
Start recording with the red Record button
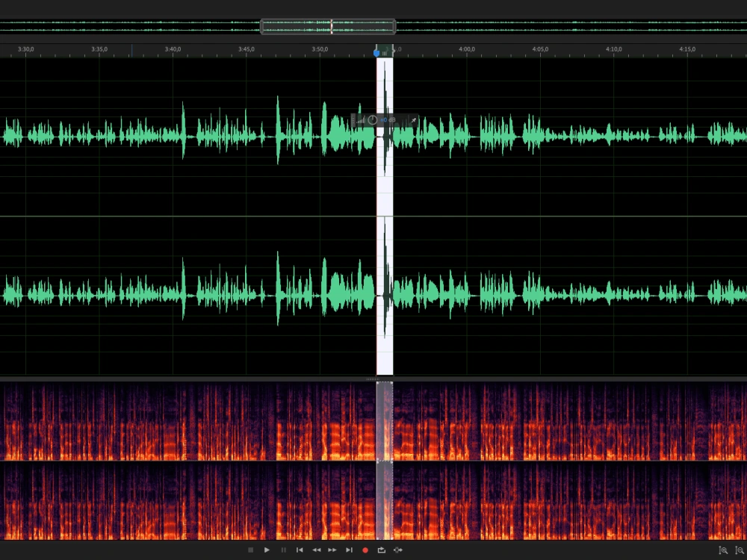365,550
